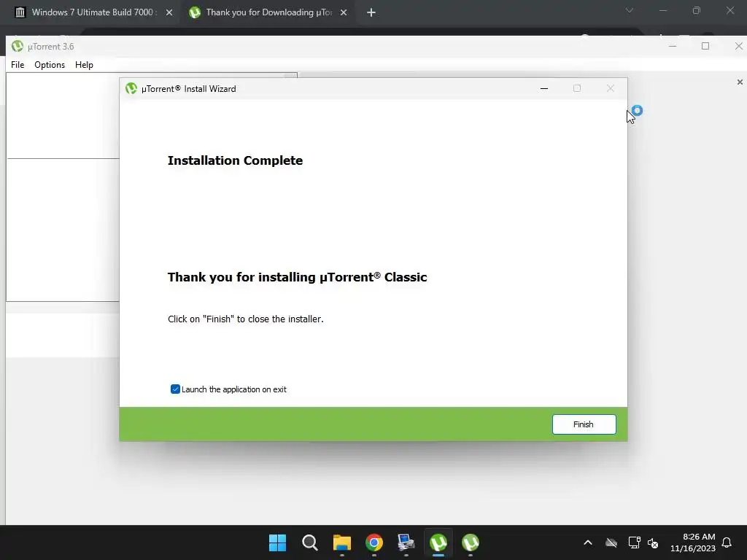The width and height of the screenshot is (747, 560).
Task: Open the network status tray icon
Action: pyautogui.click(x=634, y=542)
